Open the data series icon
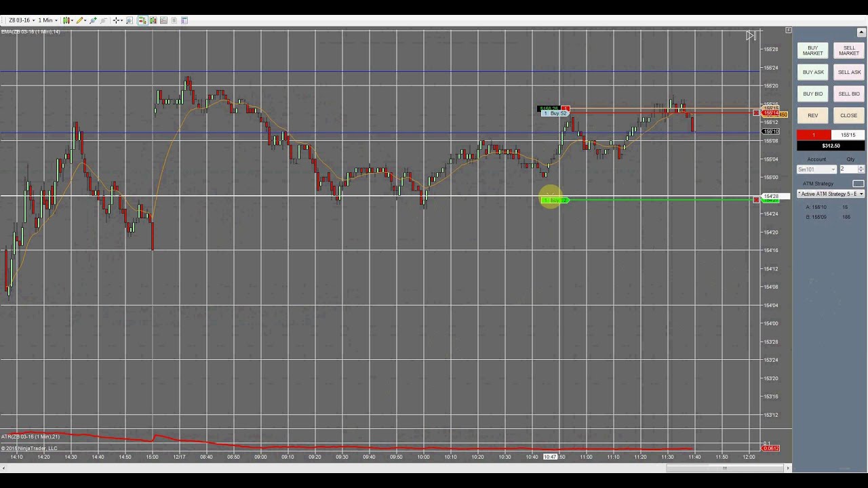The image size is (868, 488). click(x=153, y=20)
